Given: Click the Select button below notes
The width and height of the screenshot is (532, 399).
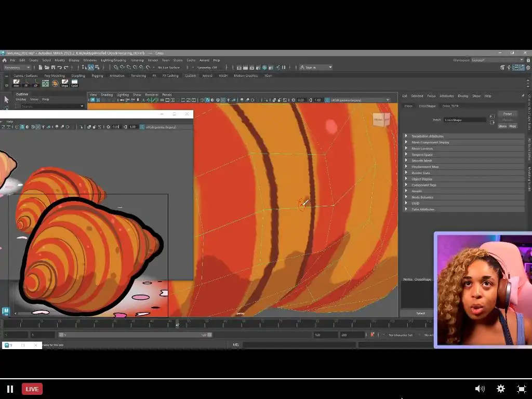Looking at the screenshot, I should pos(420,313).
